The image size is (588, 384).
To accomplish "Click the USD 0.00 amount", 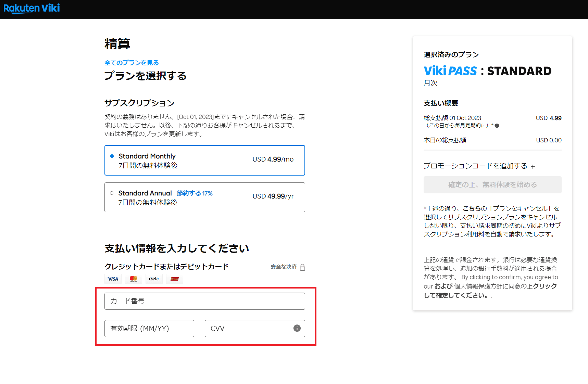I will pyautogui.click(x=549, y=140).
